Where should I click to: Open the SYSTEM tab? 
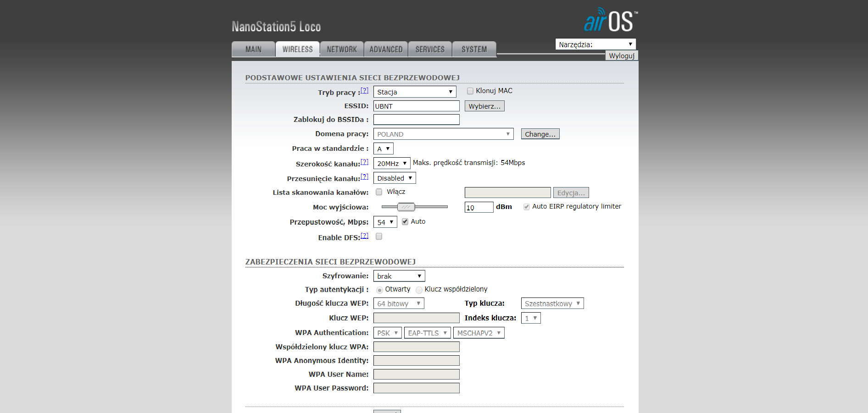point(474,49)
